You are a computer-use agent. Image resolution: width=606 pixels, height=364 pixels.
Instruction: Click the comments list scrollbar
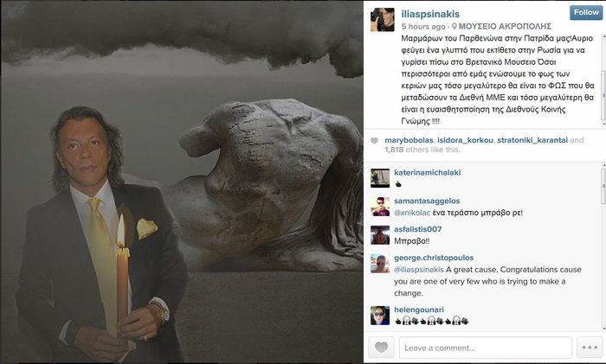click(603, 247)
